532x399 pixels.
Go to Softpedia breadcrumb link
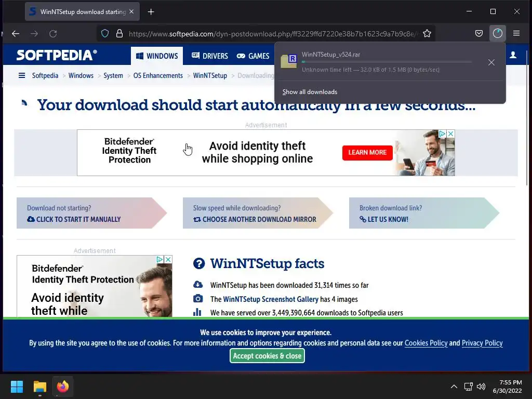click(45, 75)
